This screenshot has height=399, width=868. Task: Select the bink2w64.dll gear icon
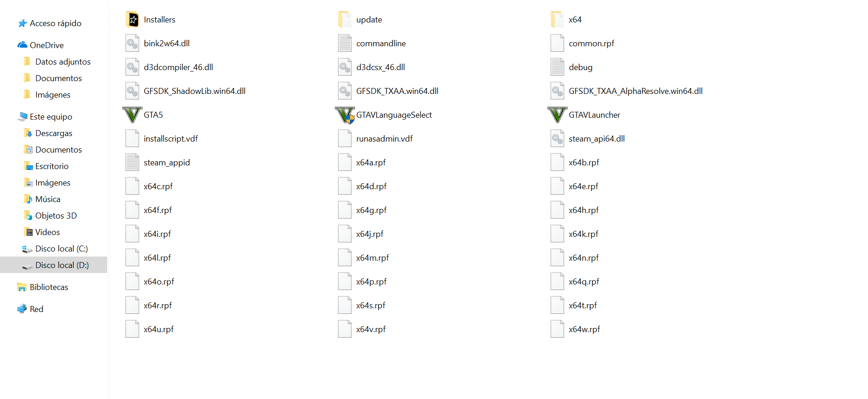[x=132, y=44]
